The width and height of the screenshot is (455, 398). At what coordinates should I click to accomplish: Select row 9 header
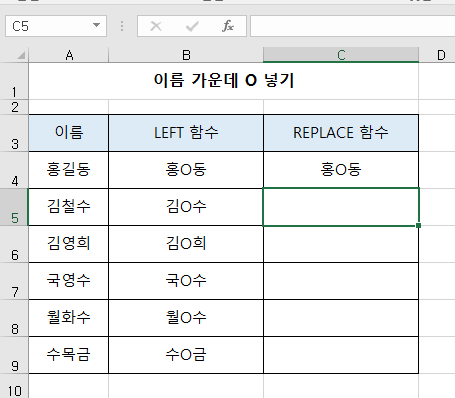tap(14, 355)
